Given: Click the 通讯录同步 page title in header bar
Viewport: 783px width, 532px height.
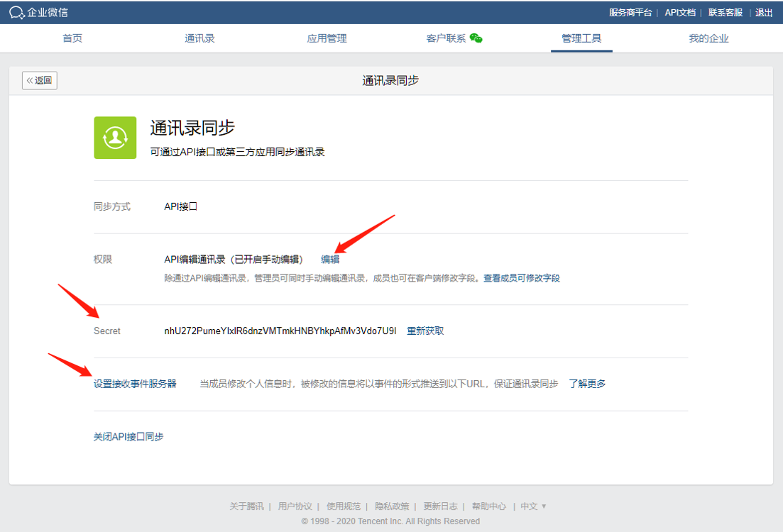Looking at the screenshot, I should tap(390, 80).
